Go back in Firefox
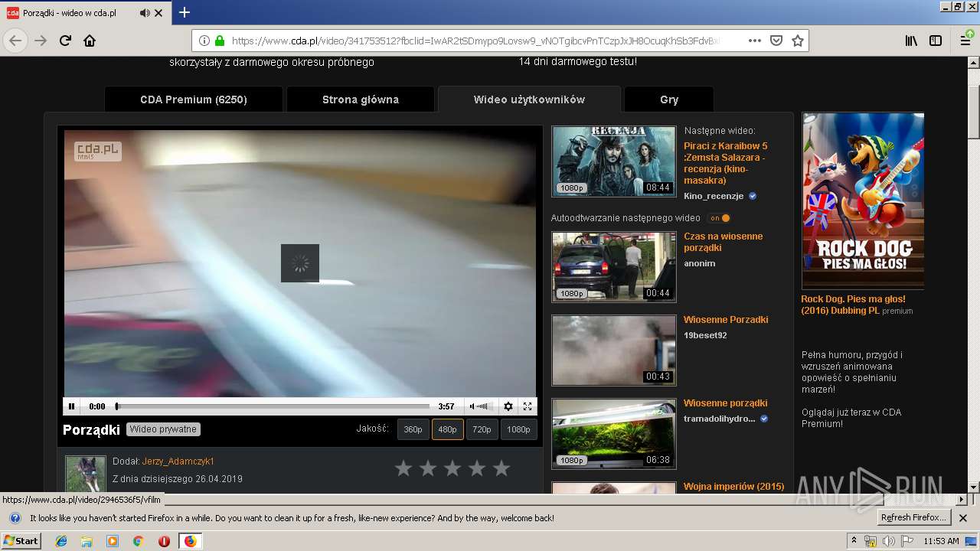This screenshot has height=551, width=980. point(15,41)
